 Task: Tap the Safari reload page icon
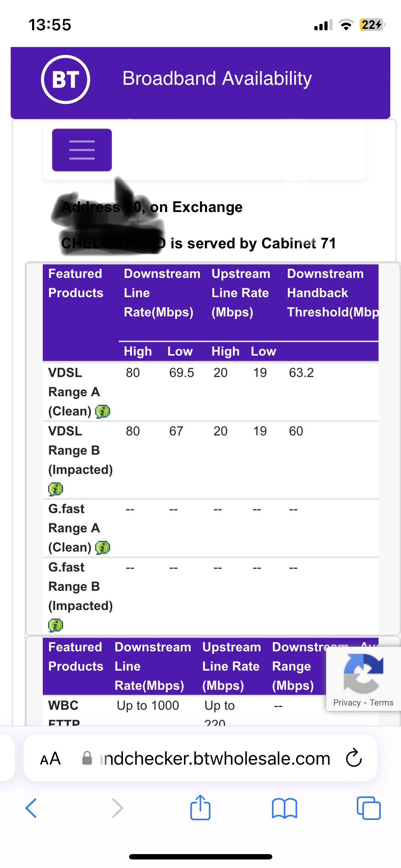pyautogui.click(x=354, y=758)
